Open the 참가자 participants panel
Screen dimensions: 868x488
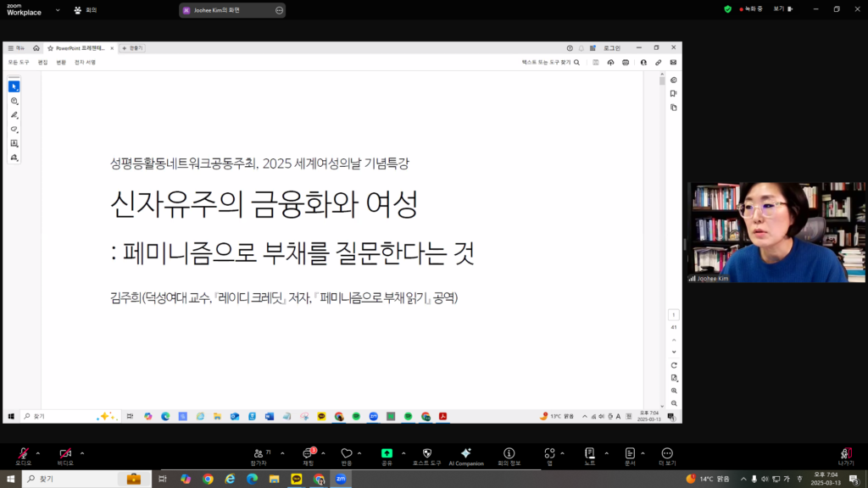click(259, 456)
